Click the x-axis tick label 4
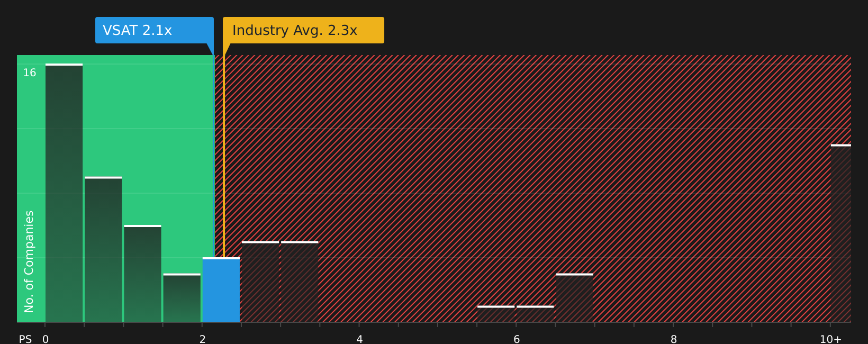 [x=359, y=339]
